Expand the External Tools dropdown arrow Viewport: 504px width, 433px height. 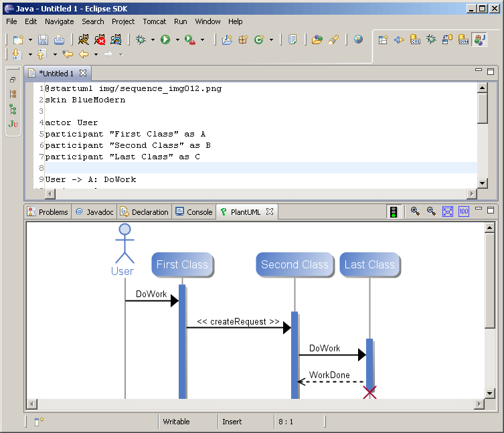click(202, 40)
